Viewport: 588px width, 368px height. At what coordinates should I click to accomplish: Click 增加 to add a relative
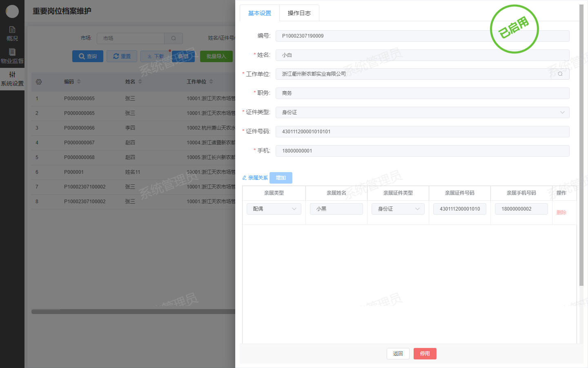click(281, 178)
